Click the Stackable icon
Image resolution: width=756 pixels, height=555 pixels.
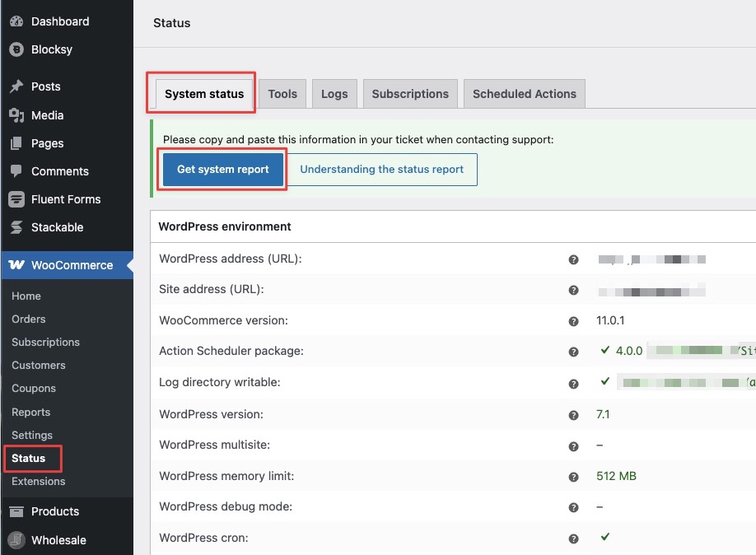pos(16,227)
